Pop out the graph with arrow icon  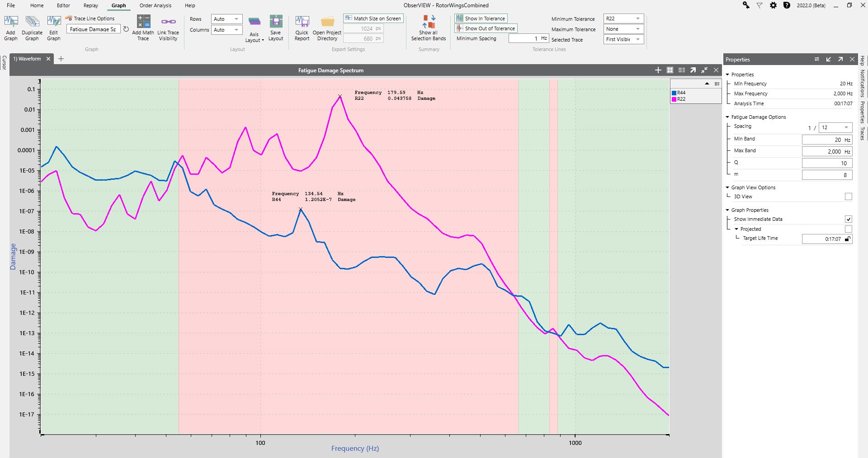[x=693, y=70]
